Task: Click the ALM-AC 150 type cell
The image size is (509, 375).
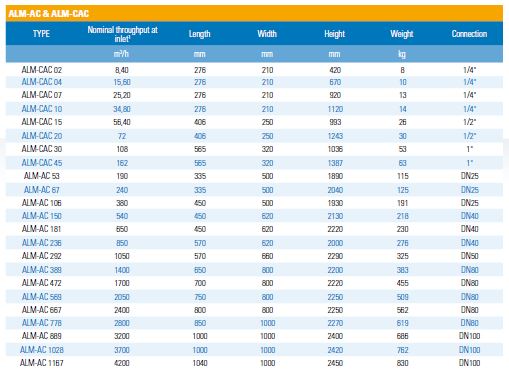Action: coord(42,216)
